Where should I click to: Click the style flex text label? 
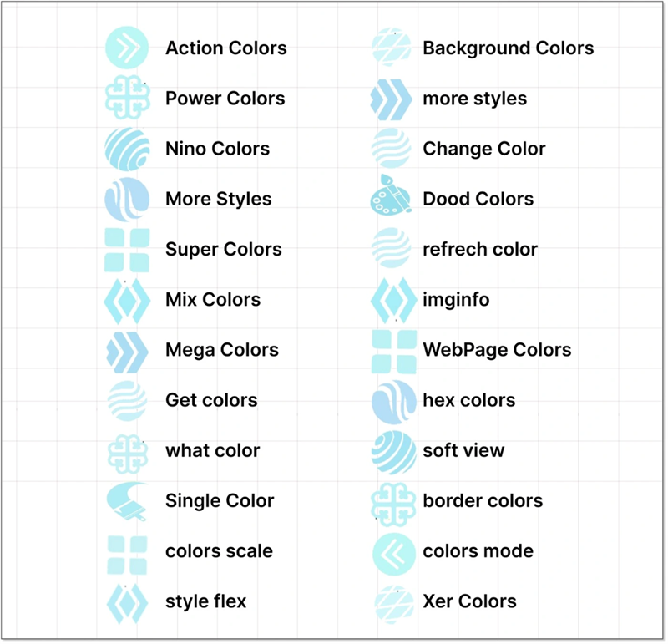click(x=205, y=601)
